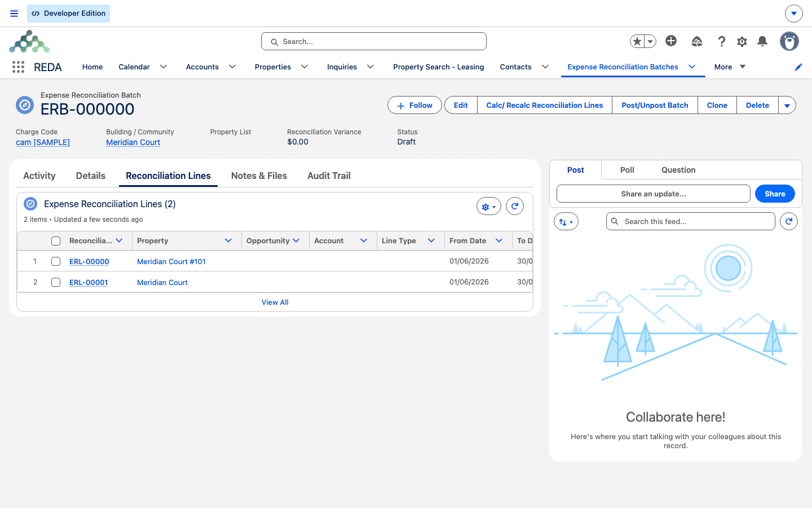812x508 pixels.
Task: Click View All reconciliation lines
Action: (x=275, y=302)
